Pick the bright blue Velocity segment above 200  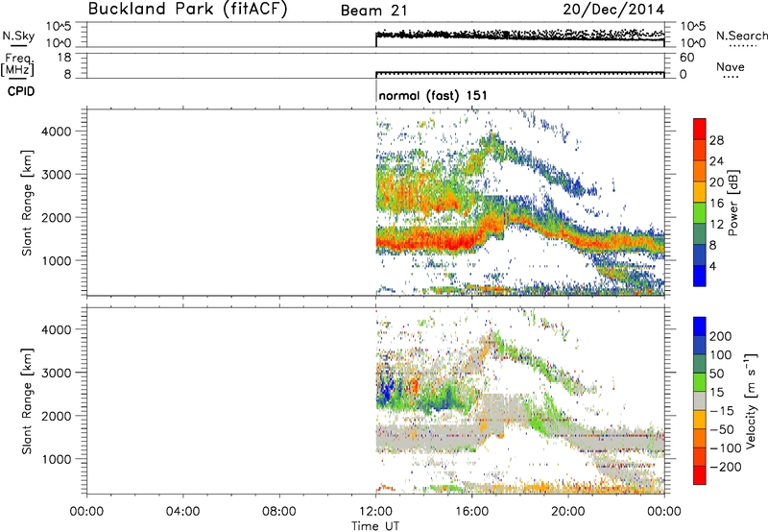pyautogui.click(x=700, y=326)
